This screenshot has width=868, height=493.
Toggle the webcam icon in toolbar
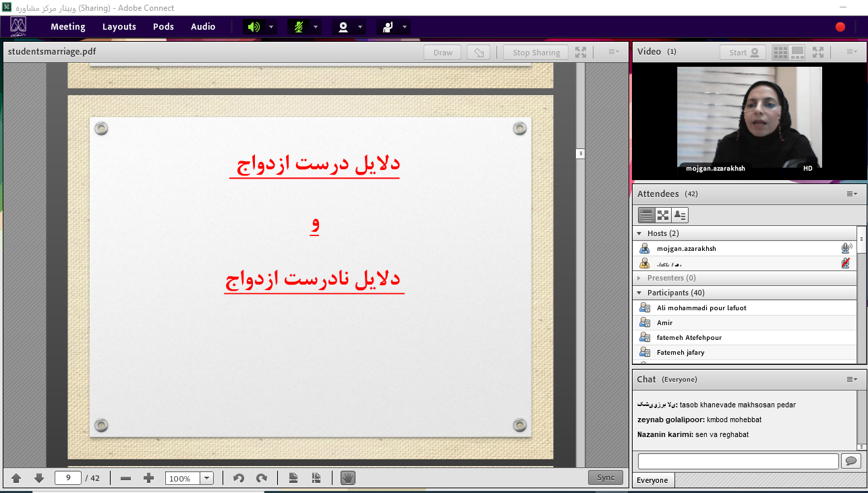click(x=343, y=27)
